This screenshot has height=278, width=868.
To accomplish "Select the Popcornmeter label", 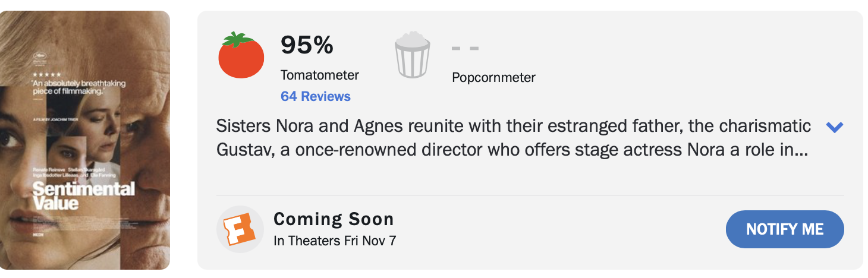I will pyautogui.click(x=493, y=77).
